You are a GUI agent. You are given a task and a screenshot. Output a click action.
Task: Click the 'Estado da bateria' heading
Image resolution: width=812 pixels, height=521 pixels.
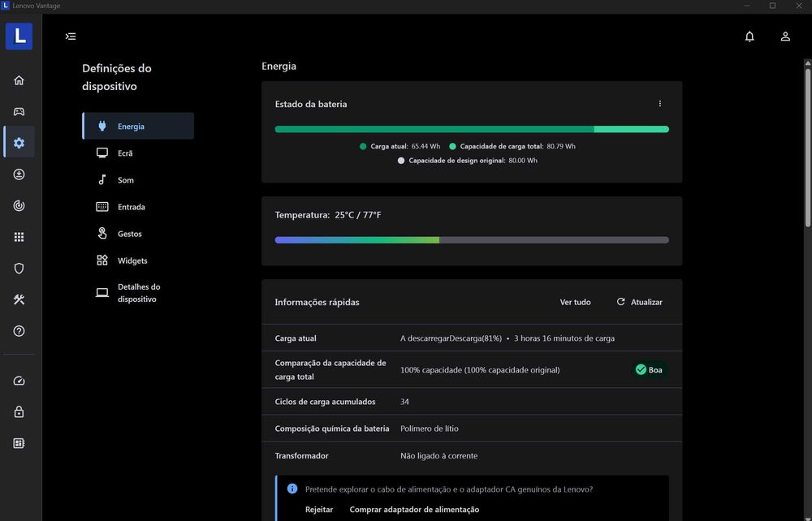pos(311,104)
